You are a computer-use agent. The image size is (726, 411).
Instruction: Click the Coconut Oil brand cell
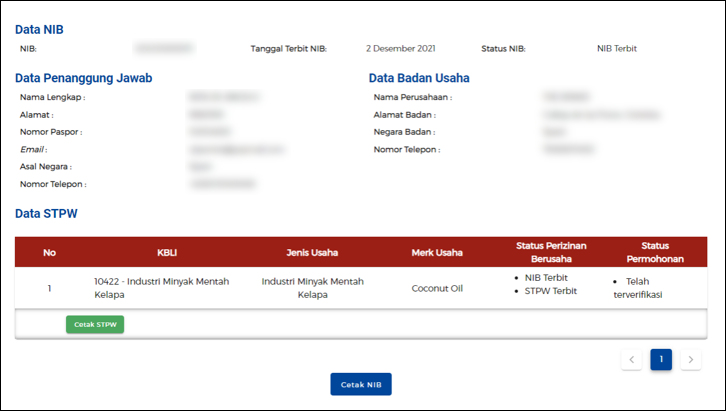point(437,289)
